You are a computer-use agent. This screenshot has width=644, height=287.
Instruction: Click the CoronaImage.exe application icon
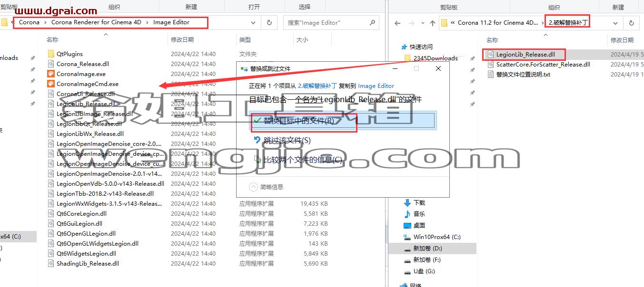point(51,74)
